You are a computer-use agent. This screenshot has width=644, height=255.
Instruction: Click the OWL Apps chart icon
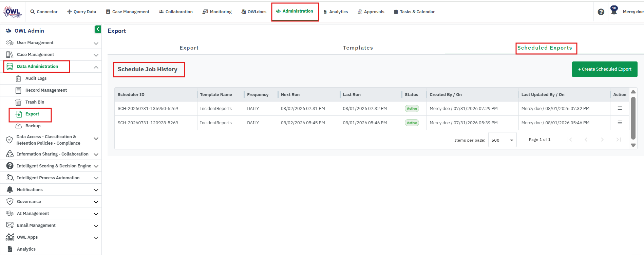pyautogui.click(x=10, y=237)
